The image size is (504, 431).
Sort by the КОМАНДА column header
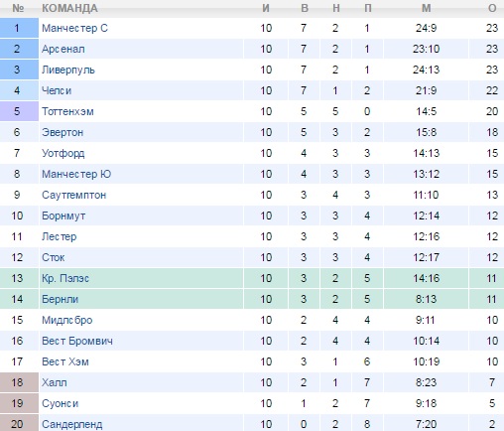click(69, 8)
